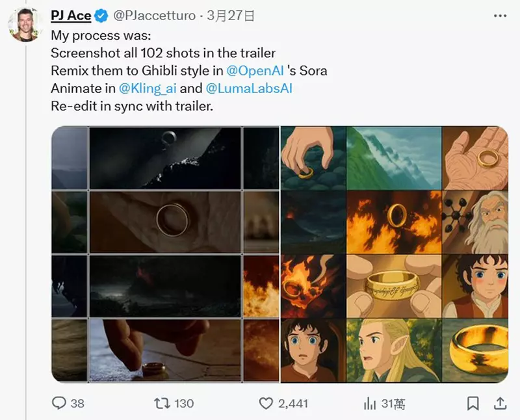Share the tweet via upload icon
The image size is (520, 420).
coord(500,403)
